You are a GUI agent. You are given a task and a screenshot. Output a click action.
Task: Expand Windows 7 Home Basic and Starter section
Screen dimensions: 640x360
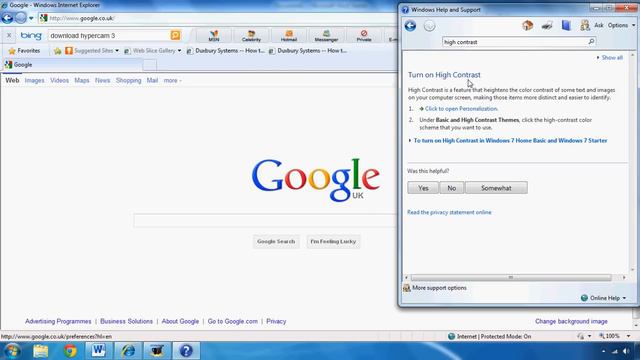click(510, 140)
